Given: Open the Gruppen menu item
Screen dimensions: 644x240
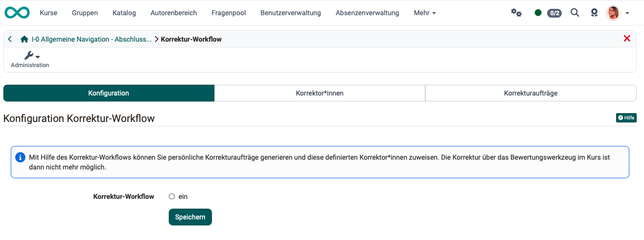Looking at the screenshot, I should 85,13.
